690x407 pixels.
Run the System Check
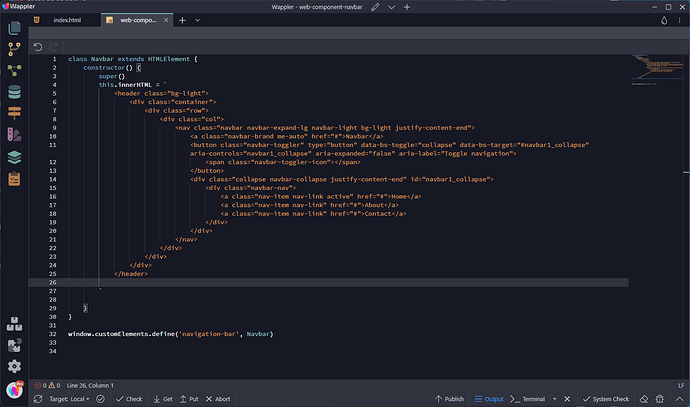(606, 399)
